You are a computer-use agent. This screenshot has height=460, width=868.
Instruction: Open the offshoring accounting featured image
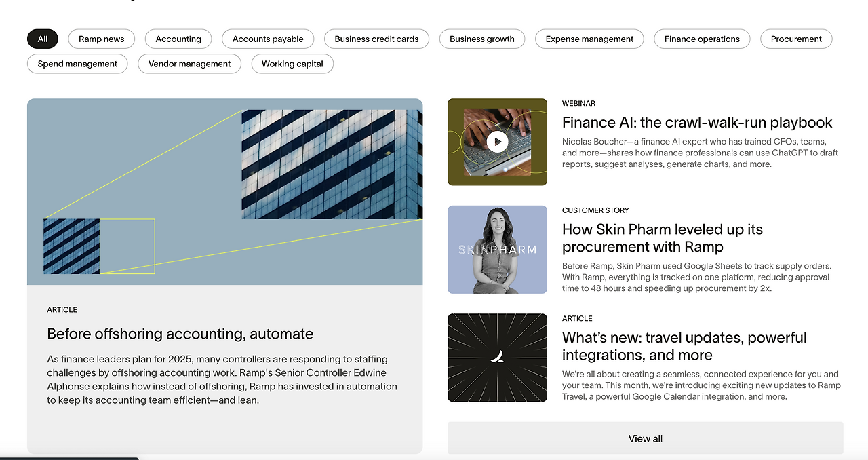tap(224, 192)
